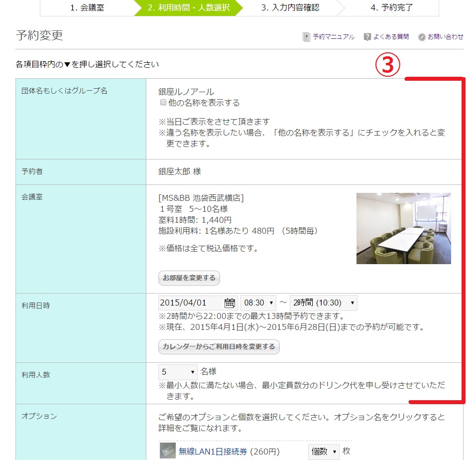476x460 pixels.
Task: Click the 予約マニュアル document icon
Action: (306, 37)
